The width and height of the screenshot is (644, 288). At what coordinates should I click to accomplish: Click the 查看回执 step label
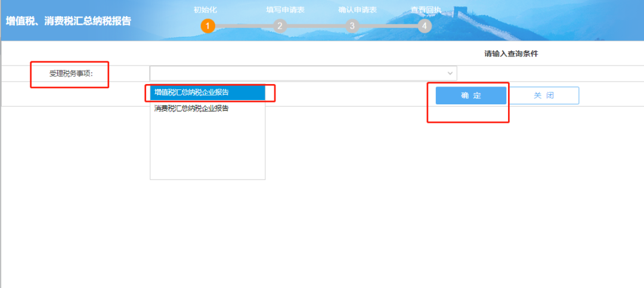tap(426, 10)
